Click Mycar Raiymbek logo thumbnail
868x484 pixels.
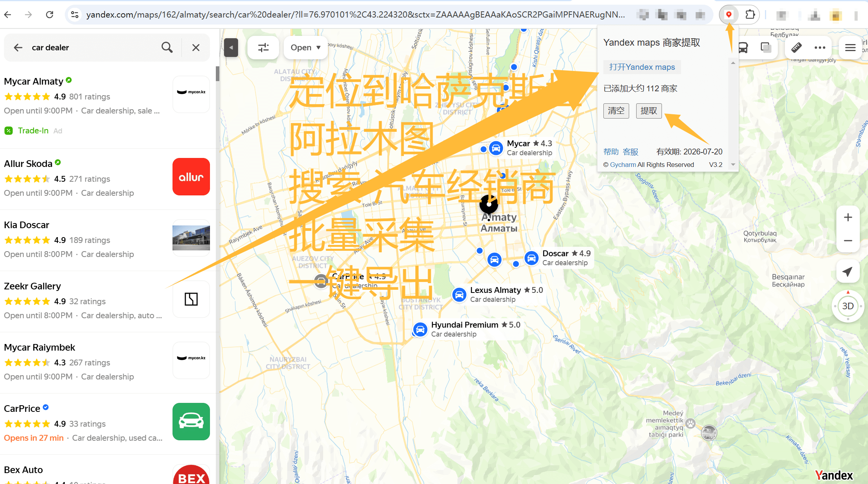click(191, 360)
